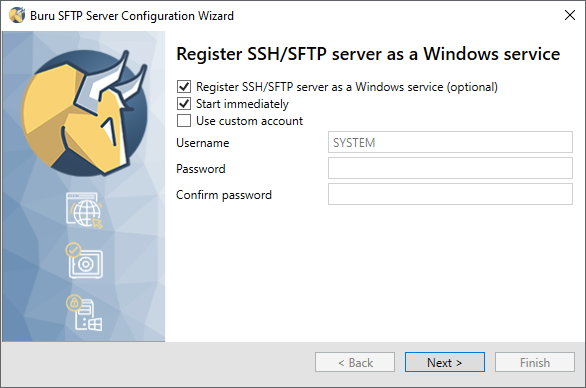Click the 'Password' label text
This screenshot has height=388, width=586.
point(201,169)
